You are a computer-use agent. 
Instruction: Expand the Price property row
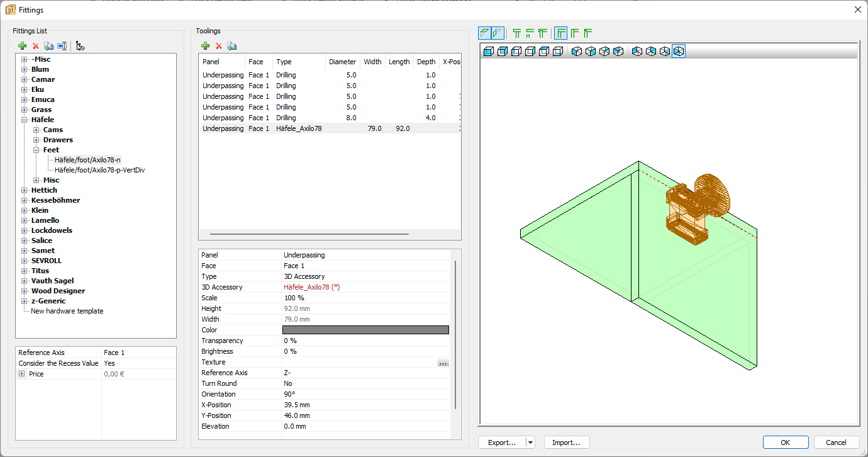21,374
